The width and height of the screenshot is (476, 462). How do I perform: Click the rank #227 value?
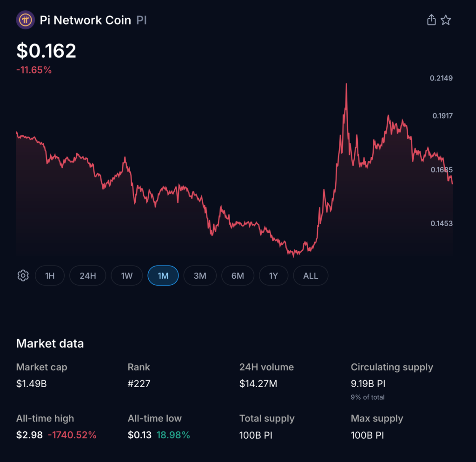(x=139, y=384)
